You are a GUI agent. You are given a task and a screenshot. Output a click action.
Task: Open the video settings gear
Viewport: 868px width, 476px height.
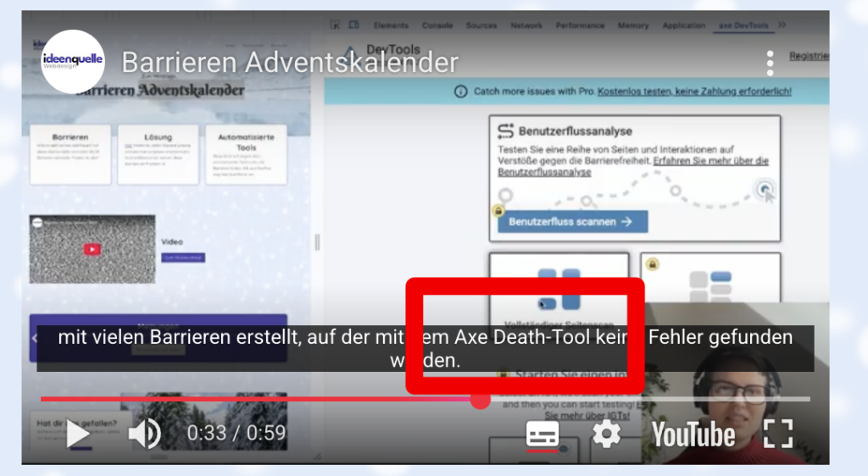[606, 434]
